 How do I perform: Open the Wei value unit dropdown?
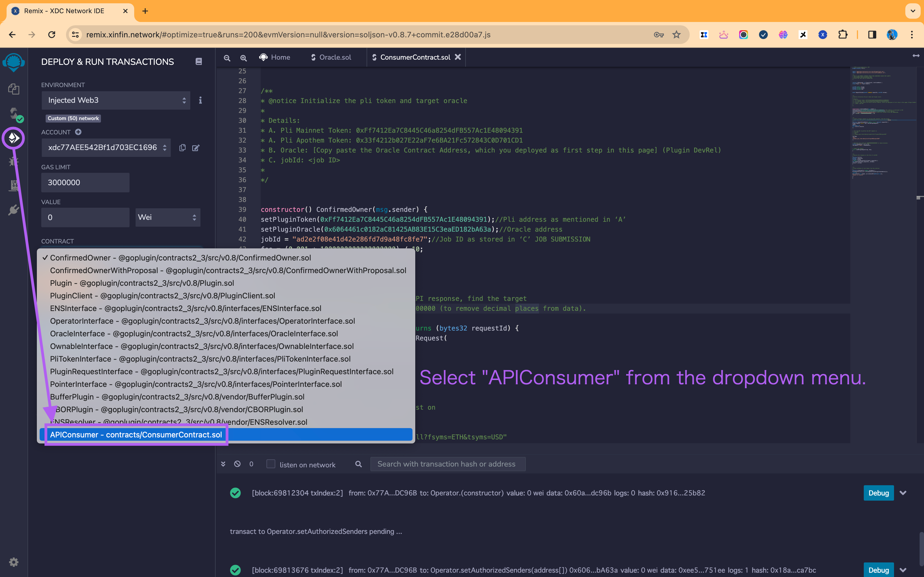(168, 217)
